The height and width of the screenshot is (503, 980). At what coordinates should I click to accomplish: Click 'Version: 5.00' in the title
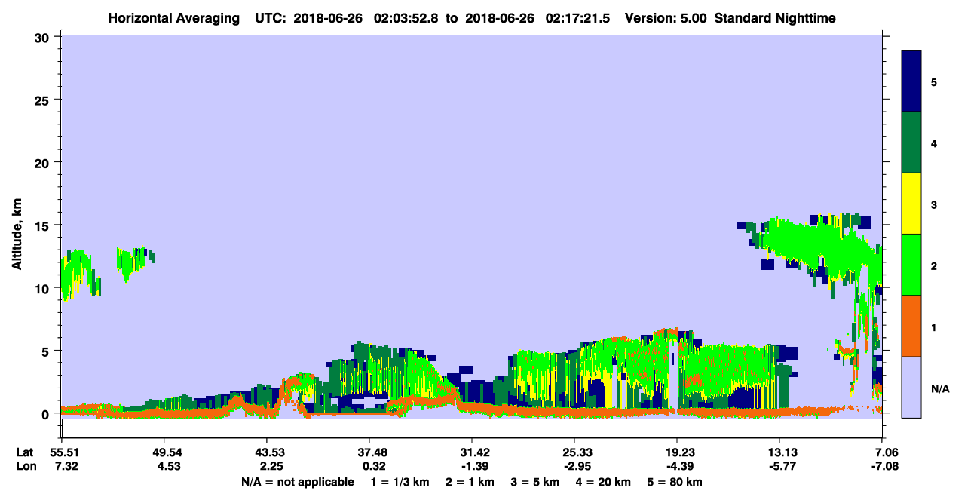(x=665, y=17)
